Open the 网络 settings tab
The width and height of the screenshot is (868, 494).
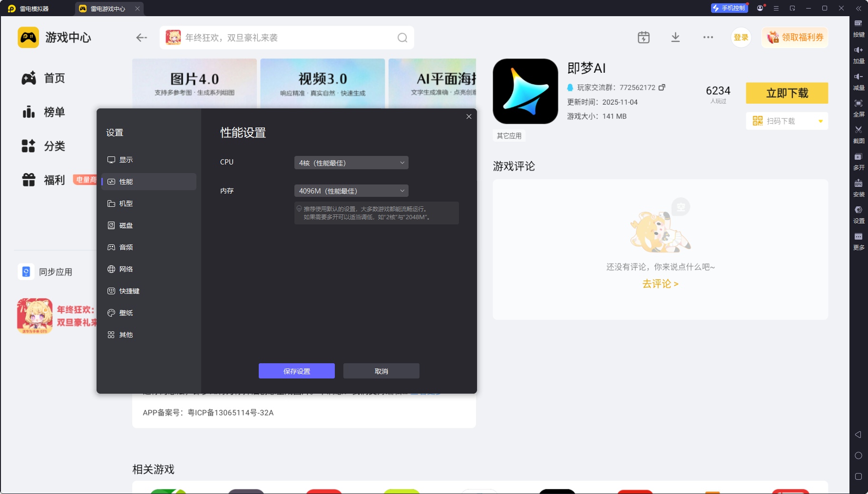[x=149, y=269]
